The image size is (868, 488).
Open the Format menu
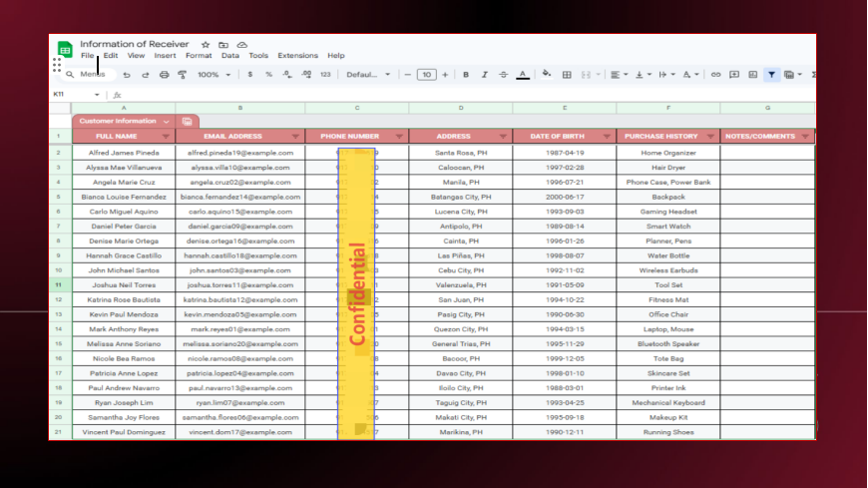pyautogui.click(x=199, y=56)
